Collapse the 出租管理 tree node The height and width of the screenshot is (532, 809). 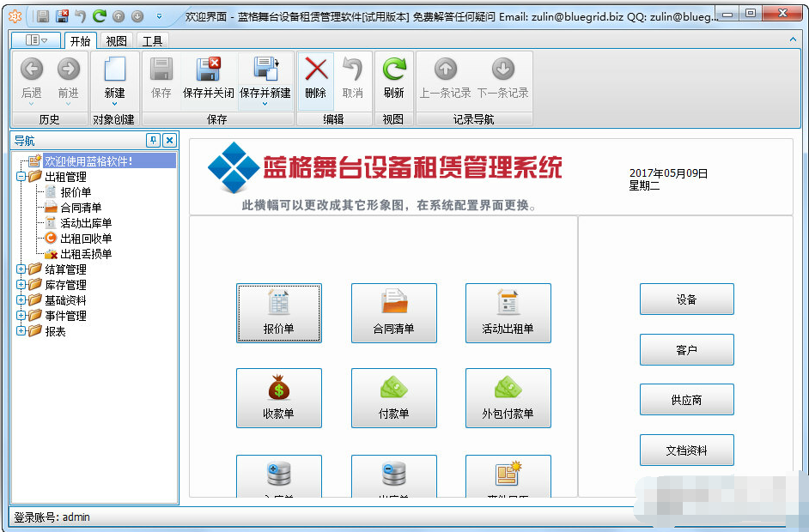click(x=20, y=176)
